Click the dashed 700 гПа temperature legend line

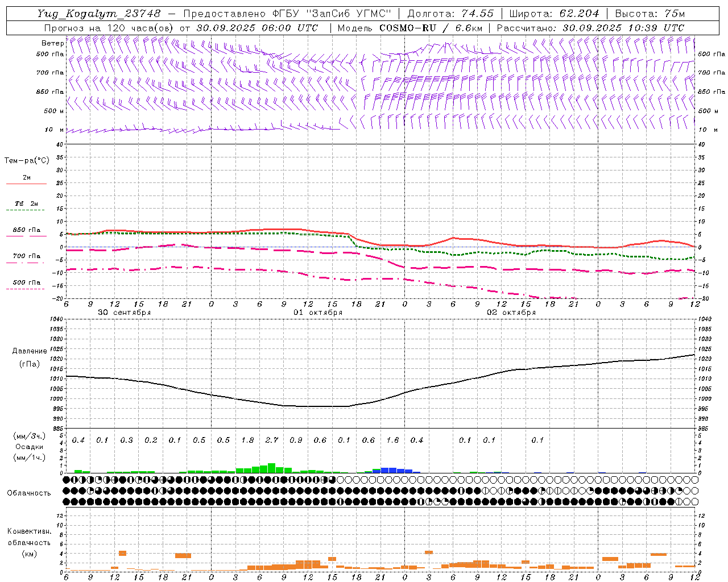pos(25,263)
